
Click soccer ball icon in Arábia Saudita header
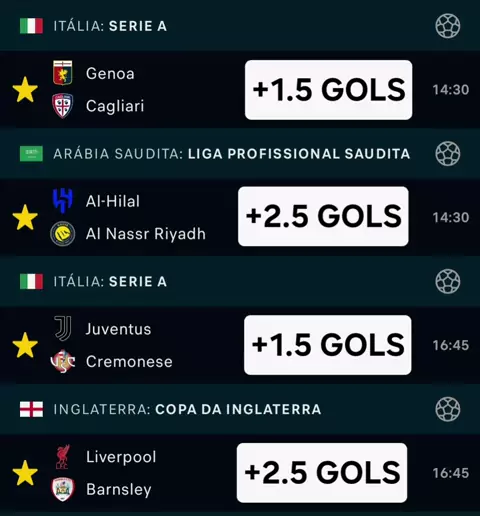pos(448,154)
